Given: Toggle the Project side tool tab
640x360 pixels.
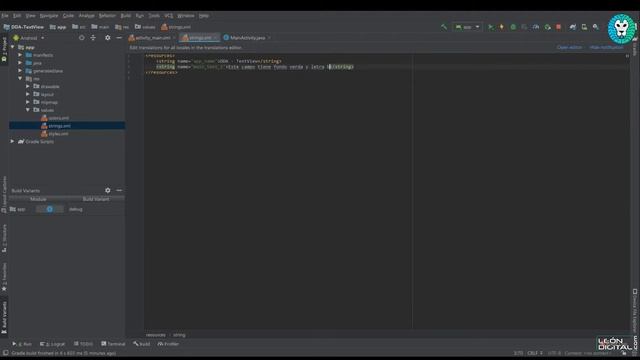Looking at the screenshot, I should [x=4, y=49].
